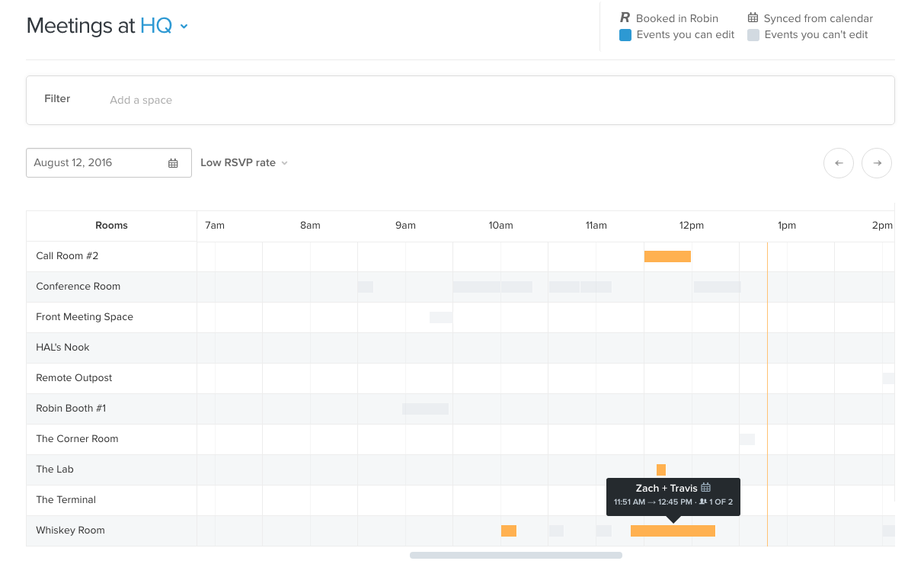Click the calendar icon in Zach + Travis tooltip

tap(706, 488)
